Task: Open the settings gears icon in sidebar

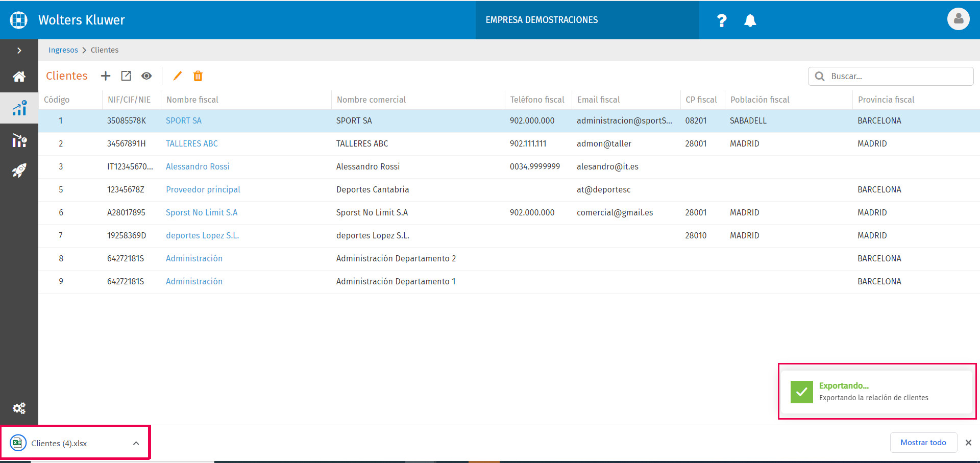Action: [19, 408]
